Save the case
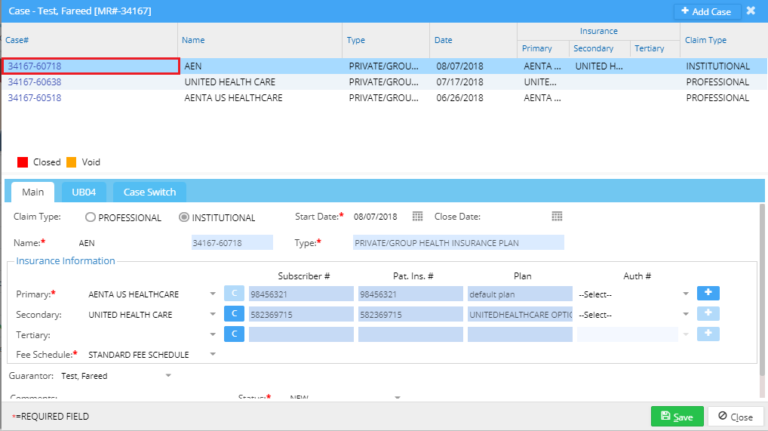768x431 pixels. tap(677, 417)
